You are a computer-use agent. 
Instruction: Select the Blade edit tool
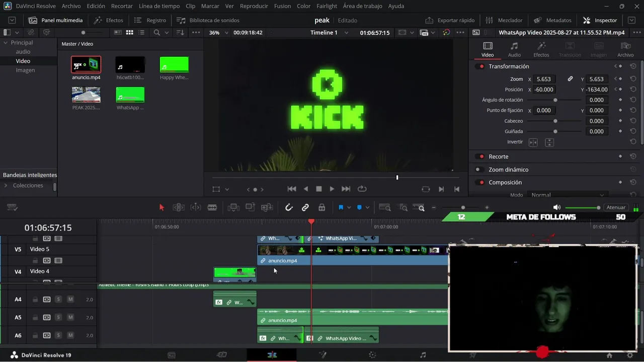pos(212,208)
